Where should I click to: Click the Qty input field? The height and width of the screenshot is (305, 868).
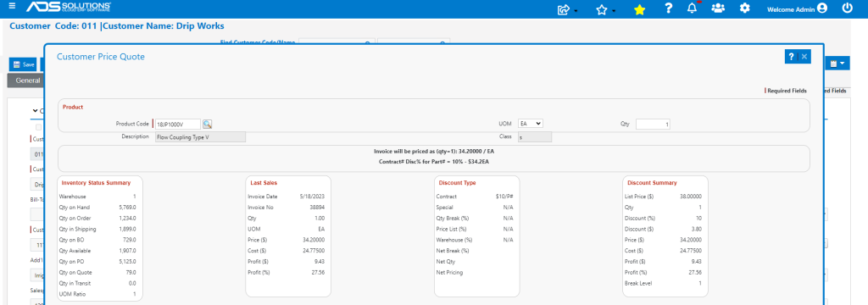(x=653, y=125)
